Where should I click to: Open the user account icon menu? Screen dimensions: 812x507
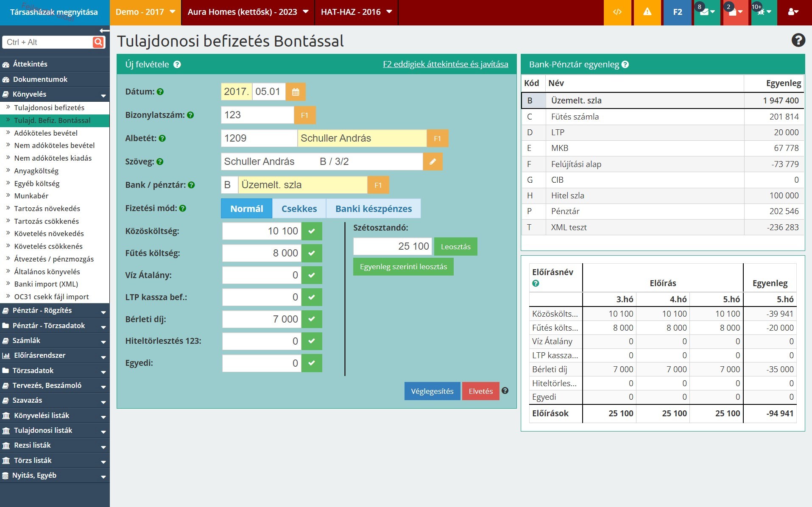[793, 12]
